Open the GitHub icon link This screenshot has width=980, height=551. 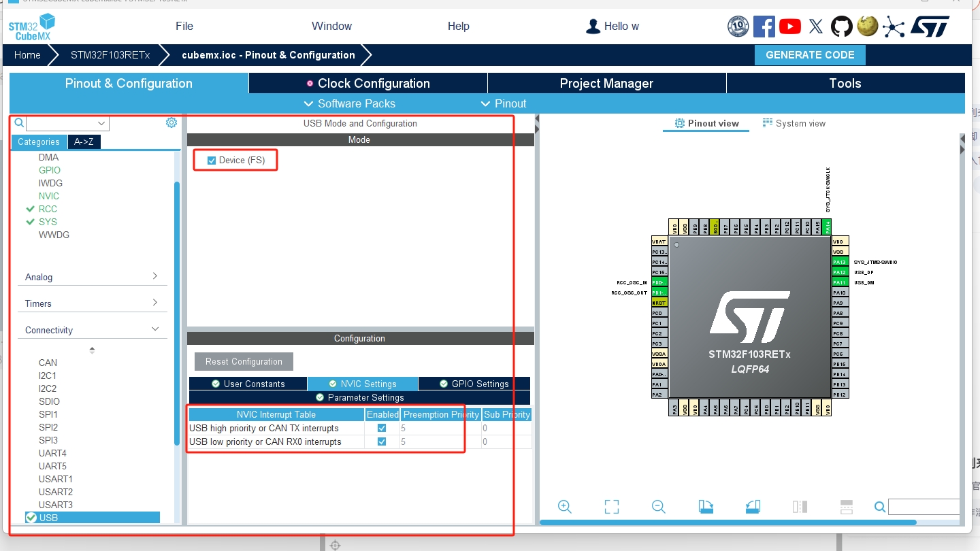point(841,27)
